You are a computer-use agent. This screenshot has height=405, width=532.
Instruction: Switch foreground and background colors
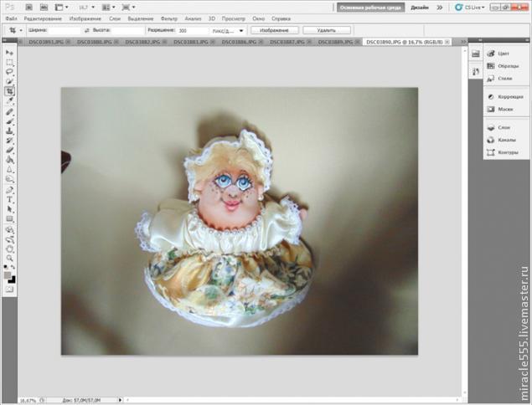[x=13, y=268]
